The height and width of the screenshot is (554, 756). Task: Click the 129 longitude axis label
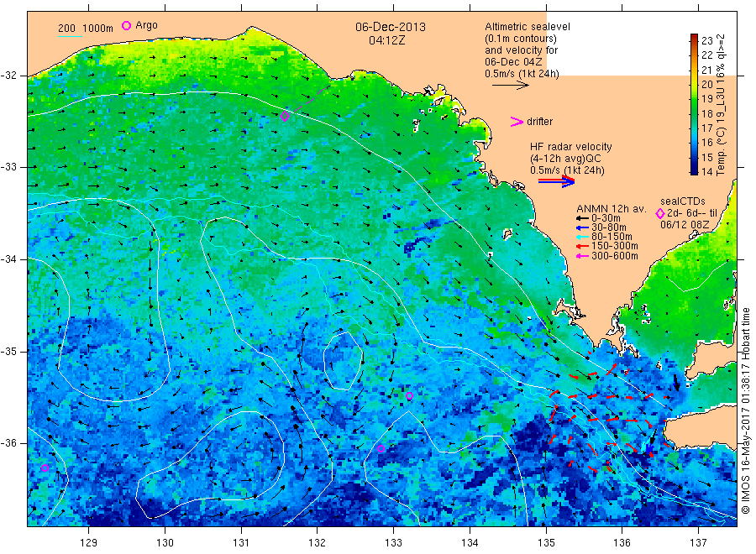click(x=89, y=543)
